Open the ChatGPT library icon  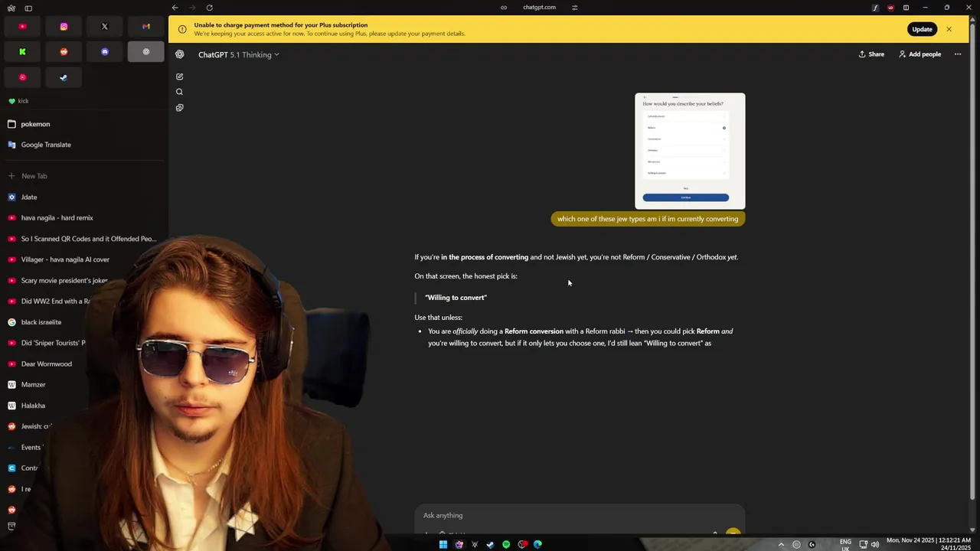coord(179,108)
